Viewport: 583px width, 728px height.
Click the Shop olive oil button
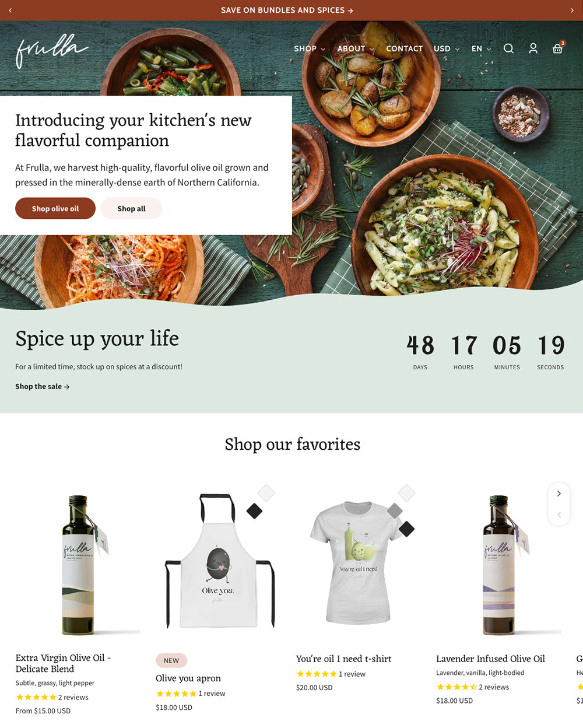click(x=55, y=208)
